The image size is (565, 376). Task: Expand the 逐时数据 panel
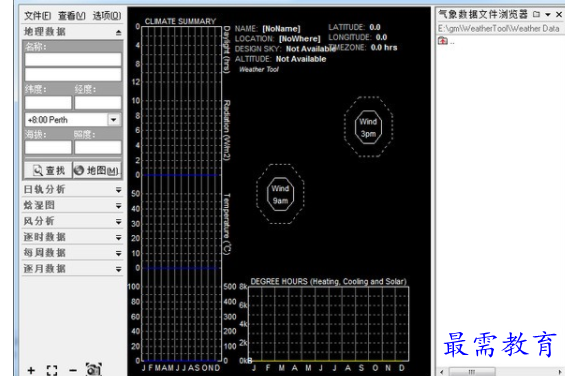72,237
